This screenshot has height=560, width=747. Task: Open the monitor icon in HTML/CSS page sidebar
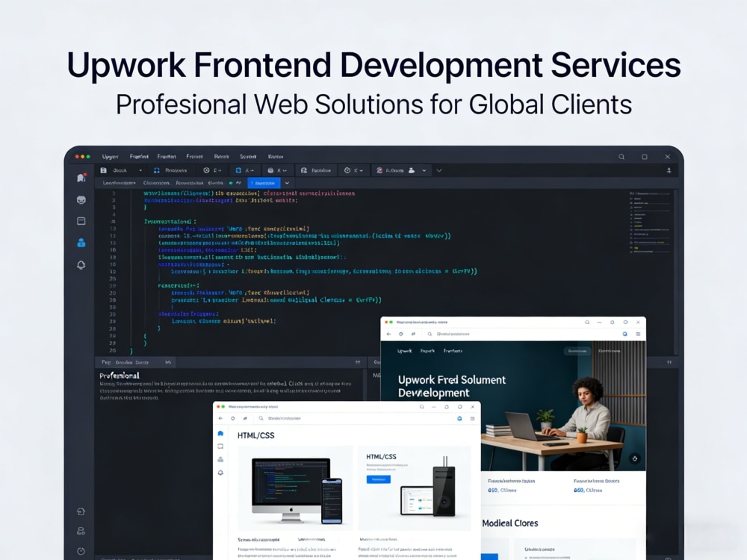[x=220, y=447]
